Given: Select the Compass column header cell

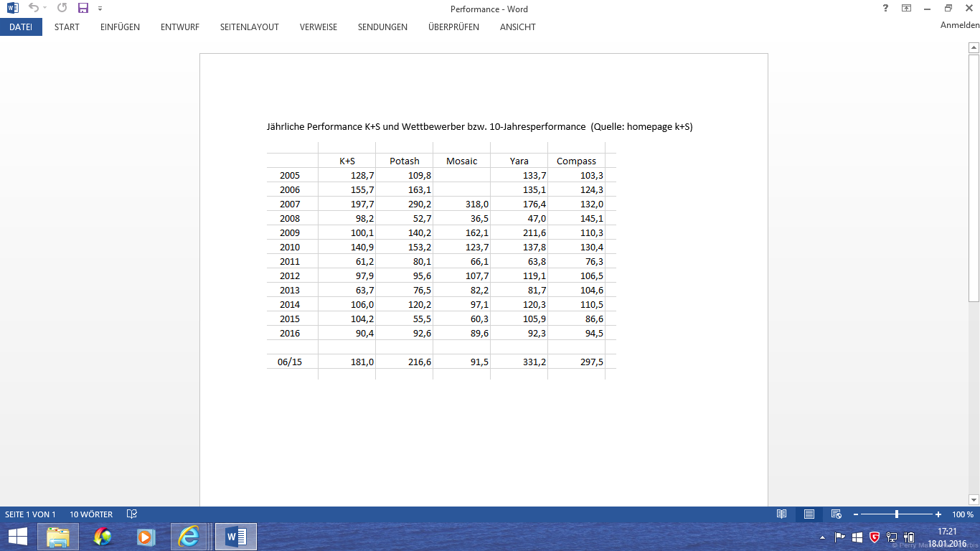Looking at the screenshot, I should pos(577,161).
